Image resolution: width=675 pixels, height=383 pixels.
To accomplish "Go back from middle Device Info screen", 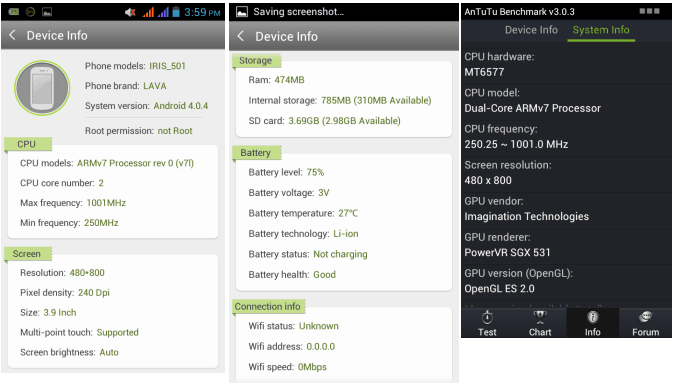I will (x=241, y=37).
